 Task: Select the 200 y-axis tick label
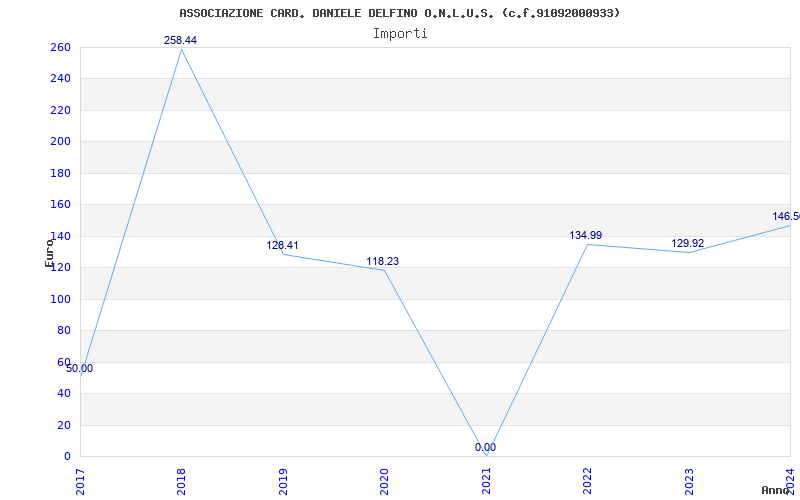[x=60, y=142]
